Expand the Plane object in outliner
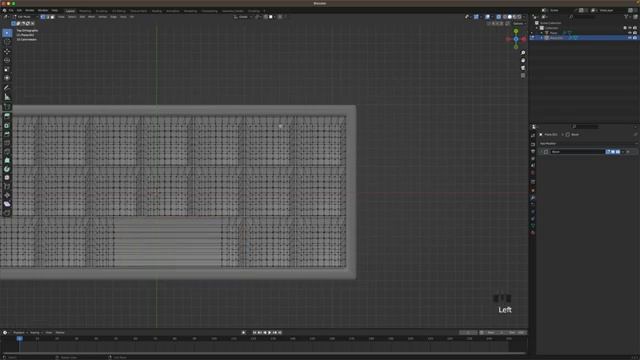 coord(542,33)
